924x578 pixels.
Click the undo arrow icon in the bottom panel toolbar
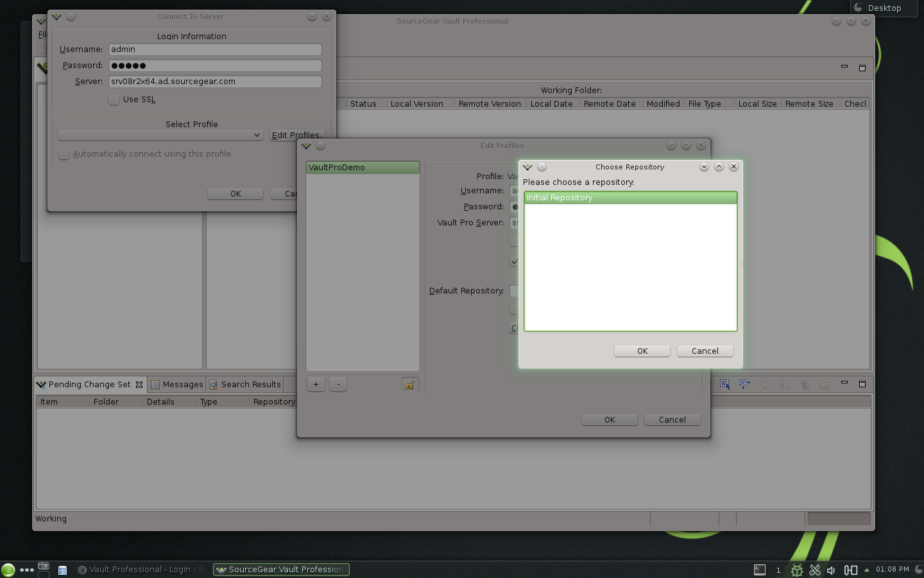click(x=764, y=385)
